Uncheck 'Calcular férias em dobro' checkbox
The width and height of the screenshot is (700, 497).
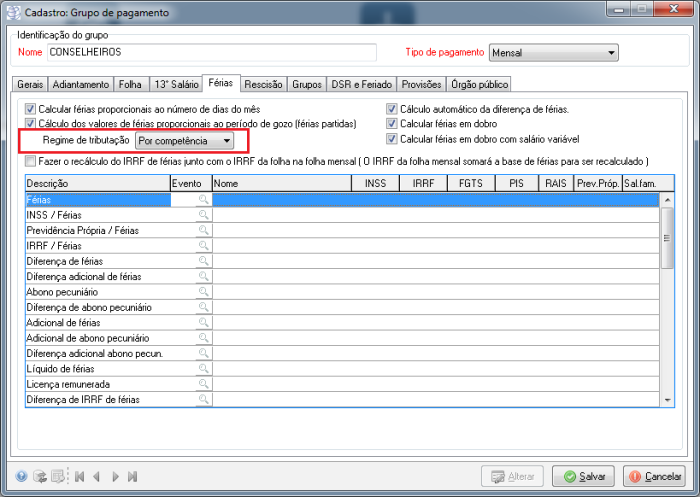[392, 124]
